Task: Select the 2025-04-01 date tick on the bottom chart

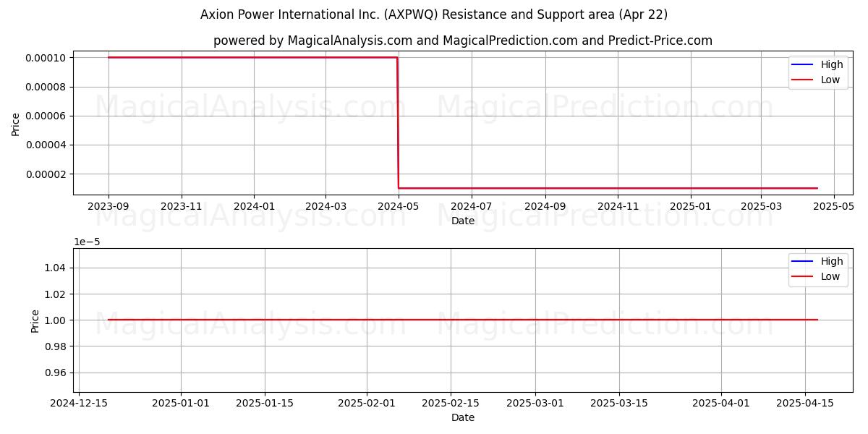Action: pos(721,402)
